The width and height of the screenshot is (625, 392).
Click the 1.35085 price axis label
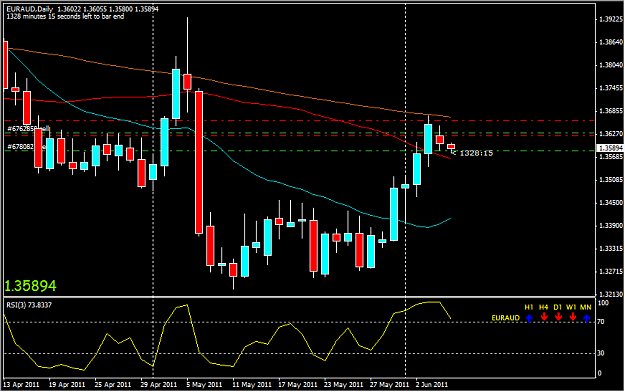tap(611, 180)
